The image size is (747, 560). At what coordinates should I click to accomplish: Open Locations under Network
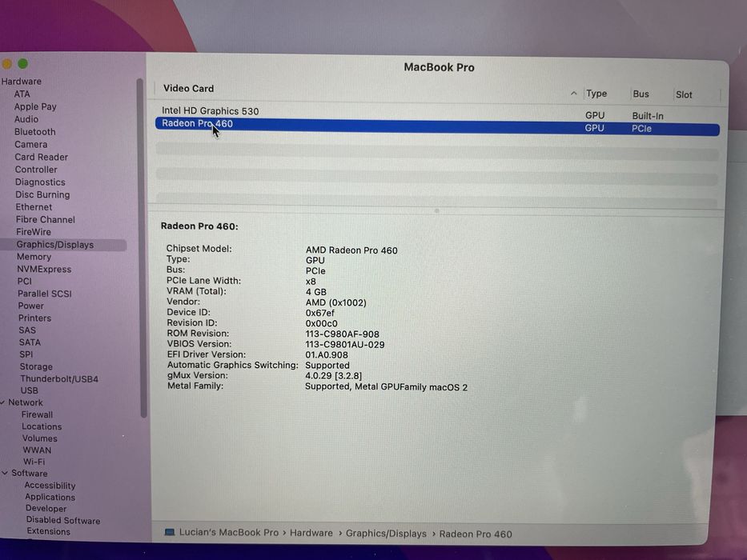(x=42, y=426)
